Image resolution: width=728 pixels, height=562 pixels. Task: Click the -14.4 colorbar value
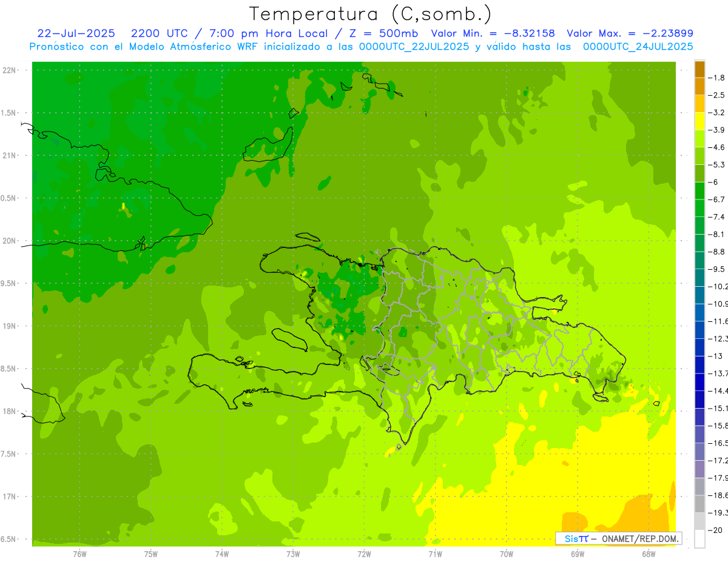[718, 390]
